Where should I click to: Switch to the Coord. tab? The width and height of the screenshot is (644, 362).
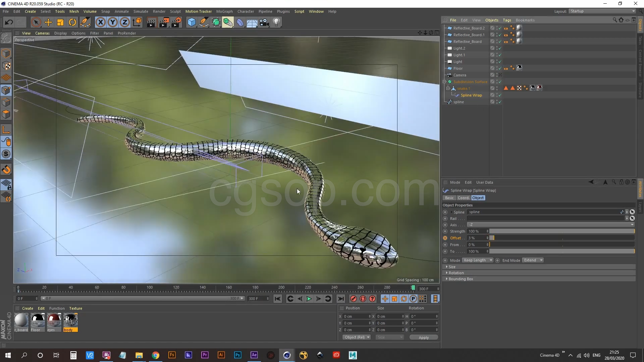coord(463,198)
